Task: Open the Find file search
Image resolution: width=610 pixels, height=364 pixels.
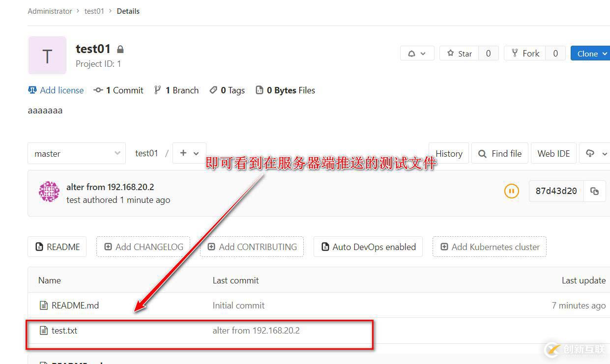Action: tap(500, 153)
